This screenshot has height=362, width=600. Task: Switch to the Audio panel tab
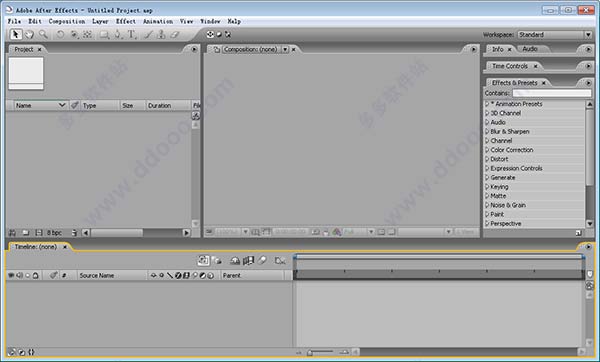[x=530, y=49]
